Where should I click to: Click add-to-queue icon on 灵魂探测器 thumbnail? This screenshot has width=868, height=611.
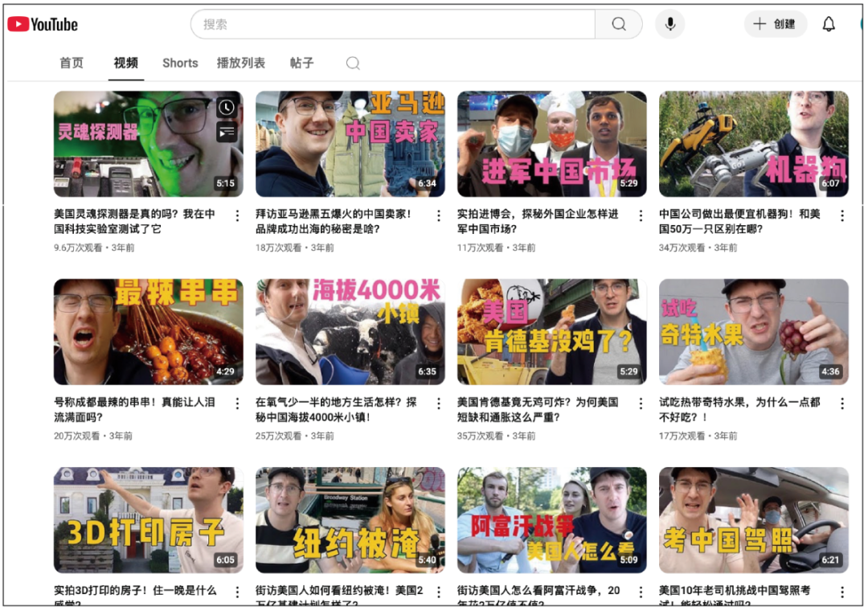point(227,133)
